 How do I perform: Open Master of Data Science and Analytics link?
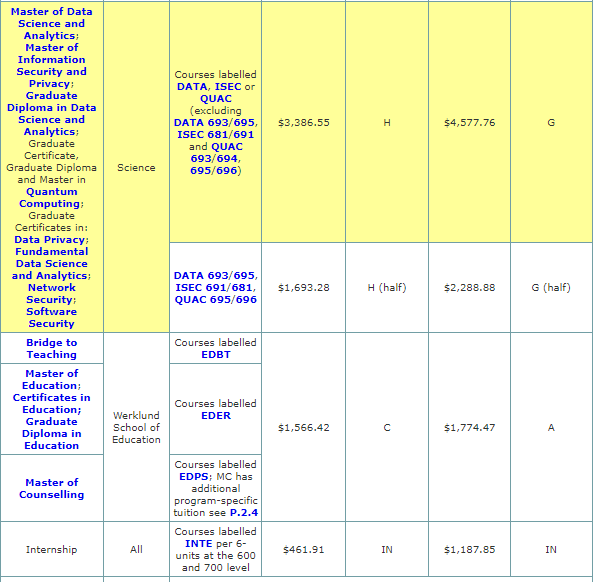click(x=52, y=24)
